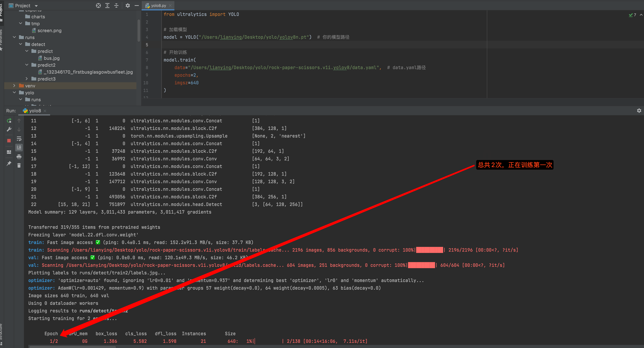Stop the running yolo8 process

coord(9,141)
